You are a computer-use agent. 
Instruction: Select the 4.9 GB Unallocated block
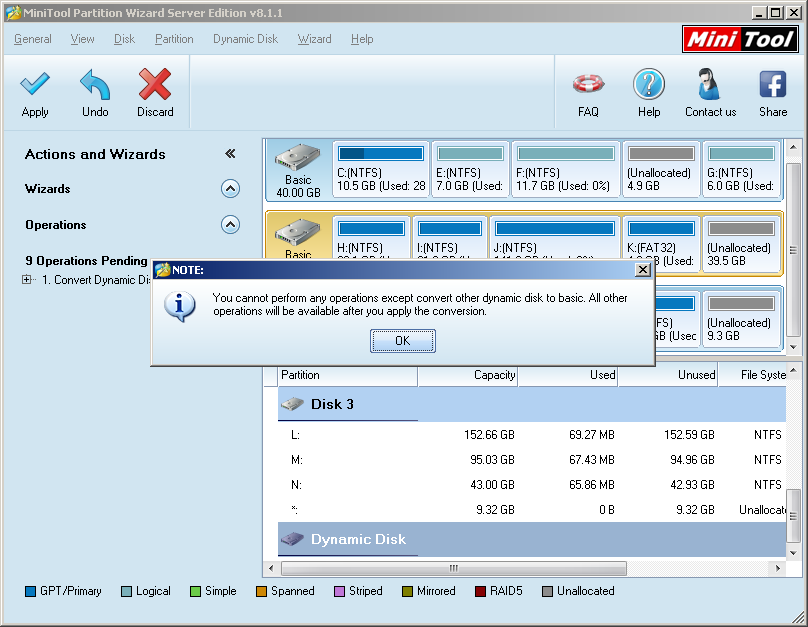click(x=661, y=169)
